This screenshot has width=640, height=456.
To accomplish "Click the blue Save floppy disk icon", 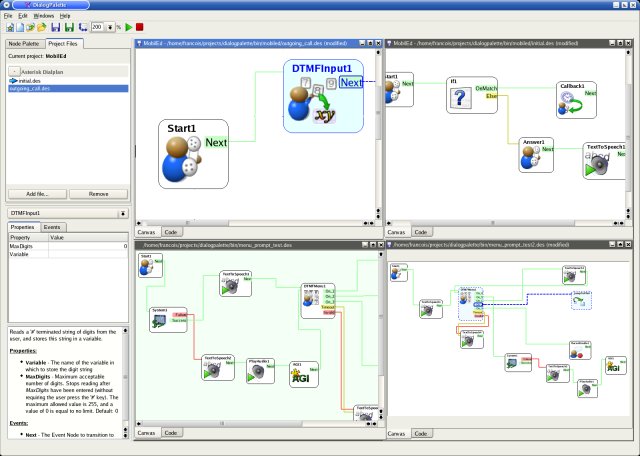I will 56,27.
